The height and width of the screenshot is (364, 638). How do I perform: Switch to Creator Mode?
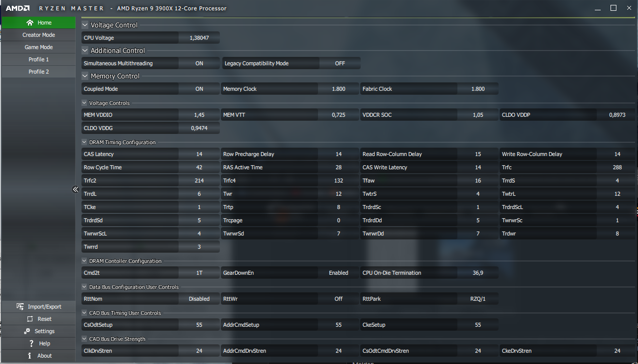[38, 35]
